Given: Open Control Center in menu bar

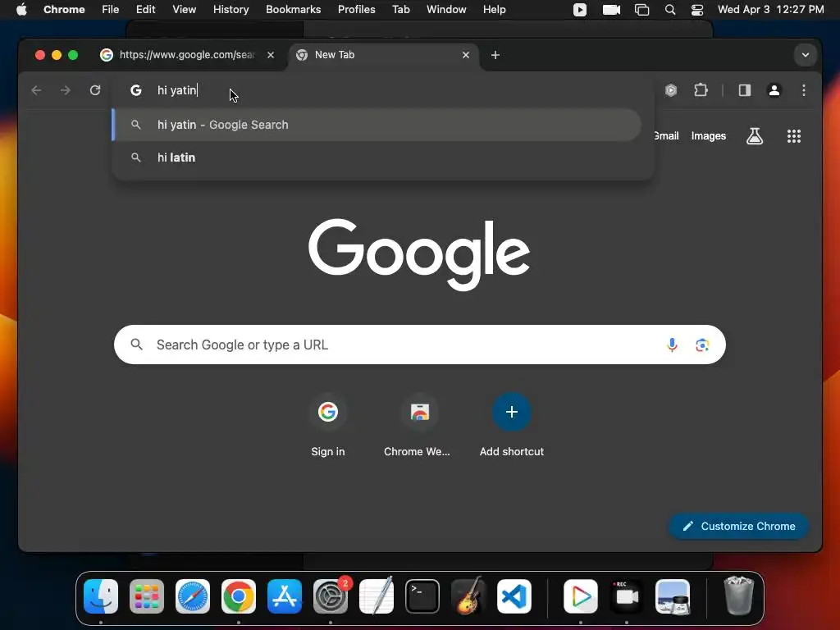Looking at the screenshot, I should pyautogui.click(x=697, y=10).
